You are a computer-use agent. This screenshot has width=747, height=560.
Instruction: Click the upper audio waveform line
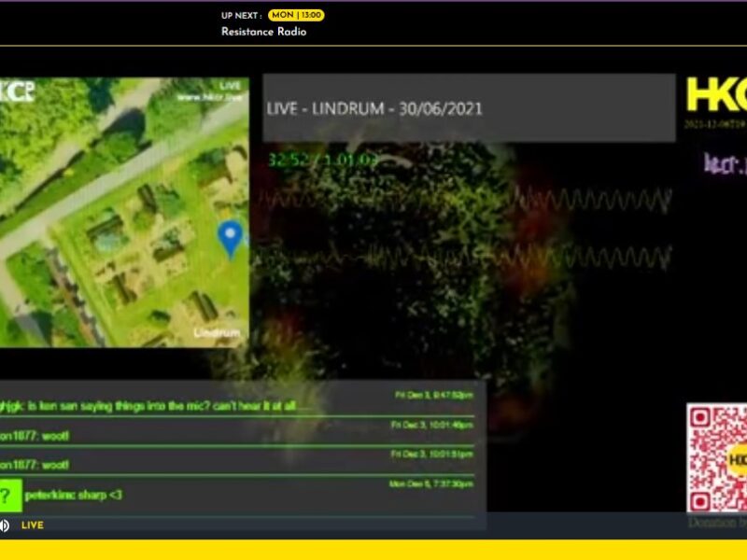[467, 199]
